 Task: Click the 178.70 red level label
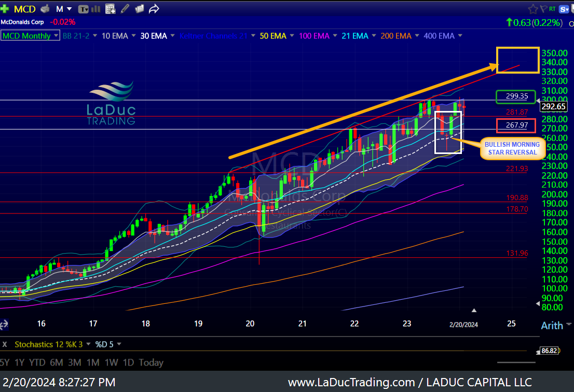pos(517,209)
